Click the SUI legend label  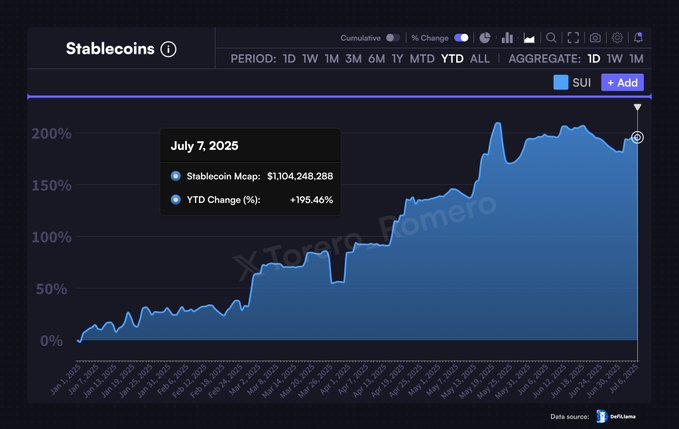[582, 83]
